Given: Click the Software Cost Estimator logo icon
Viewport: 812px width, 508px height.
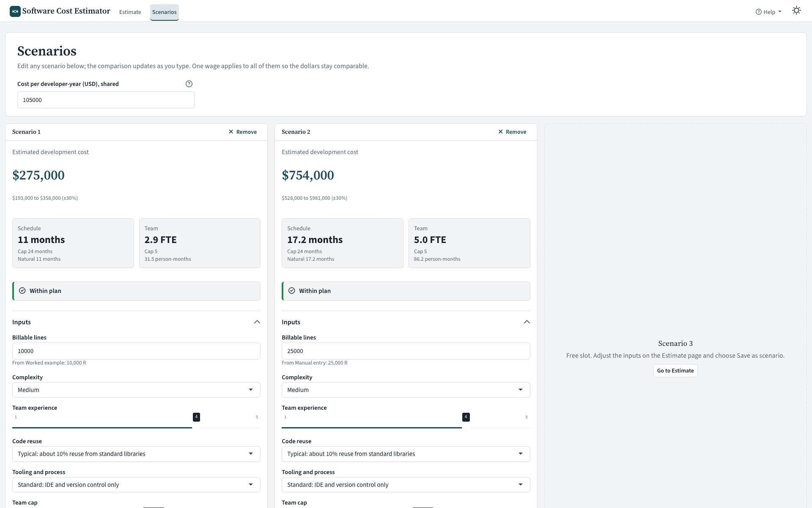Looking at the screenshot, I should coord(15,11).
